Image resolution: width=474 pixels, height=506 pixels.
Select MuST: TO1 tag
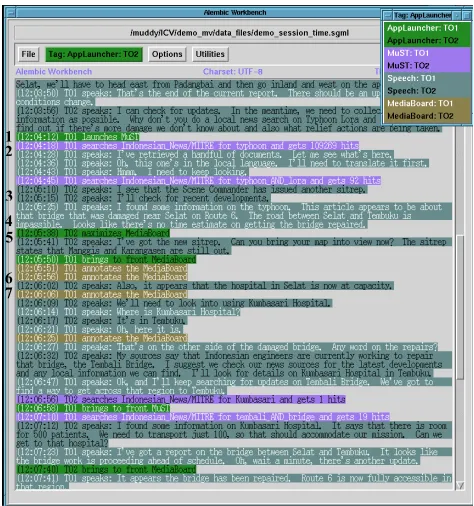(427, 53)
